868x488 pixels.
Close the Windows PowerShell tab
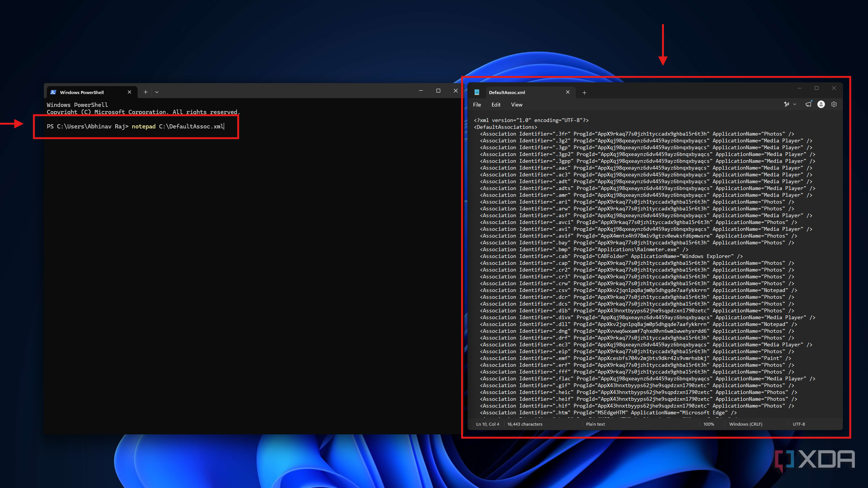(x=130, y=92)
